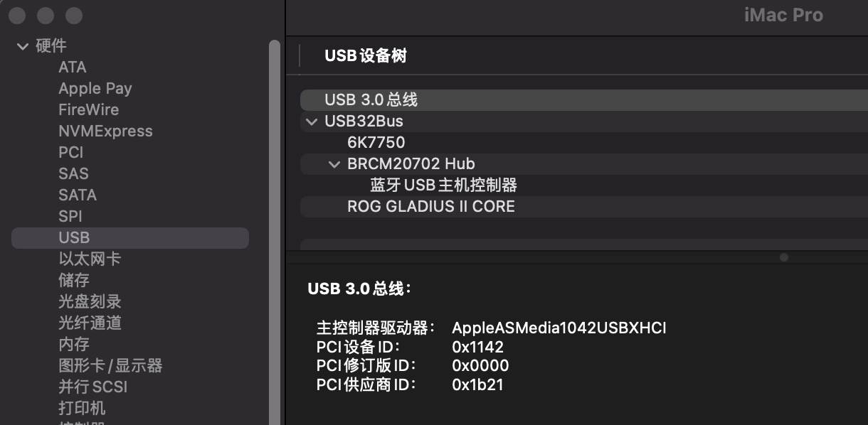Collapse the BRCM20702 Hub node
This screenshot has height=425, width=868.
pyautogui.click(x=334, y=164)
